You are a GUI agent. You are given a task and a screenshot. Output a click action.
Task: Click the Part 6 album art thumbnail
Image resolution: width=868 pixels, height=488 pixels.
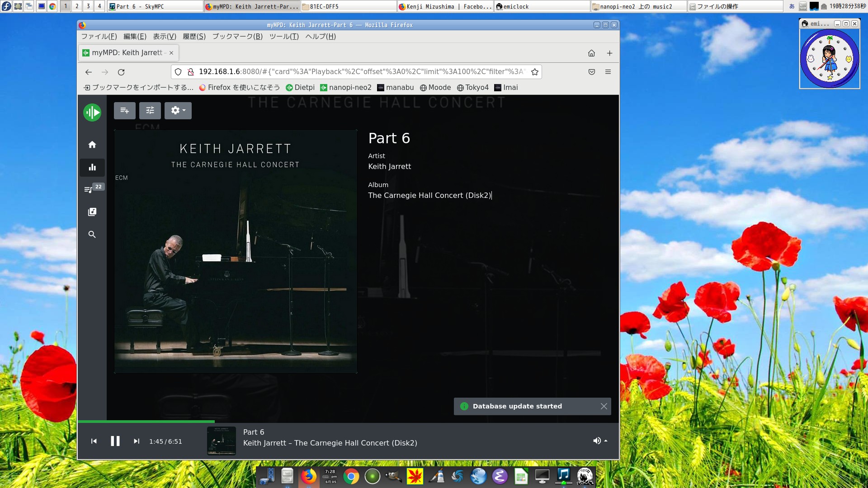click(221, 441)
